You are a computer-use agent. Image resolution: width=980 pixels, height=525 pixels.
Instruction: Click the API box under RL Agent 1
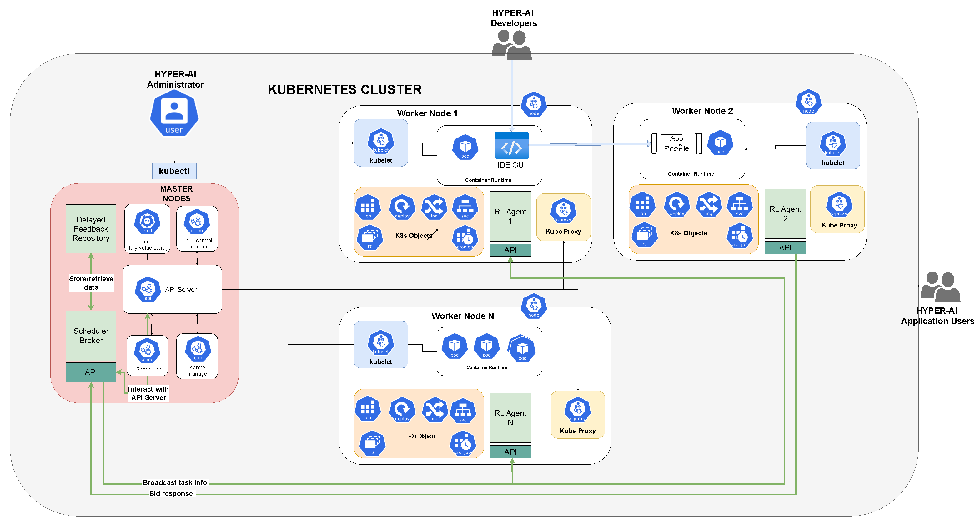point(510,250)
